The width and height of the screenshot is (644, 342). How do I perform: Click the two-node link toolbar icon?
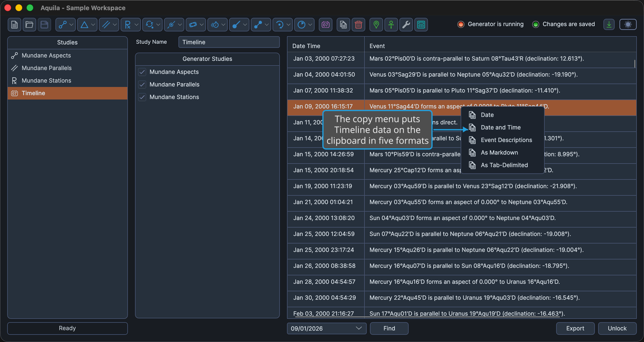[x=258, y=25]
